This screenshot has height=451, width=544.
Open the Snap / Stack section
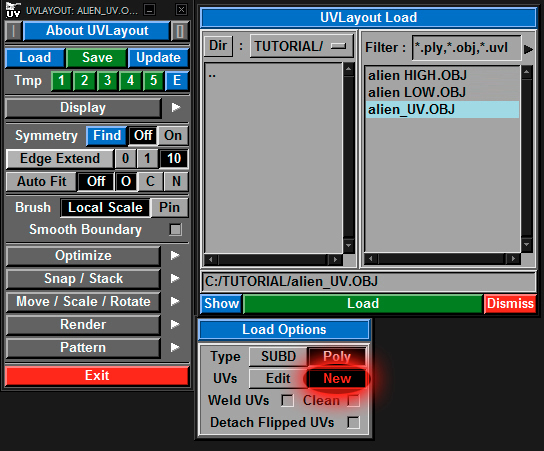83,279
